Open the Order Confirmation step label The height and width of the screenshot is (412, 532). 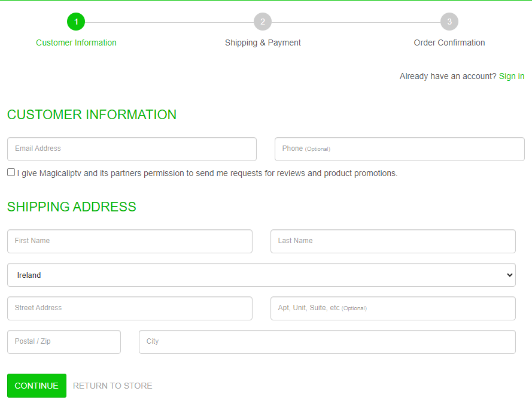click(449, 43)
